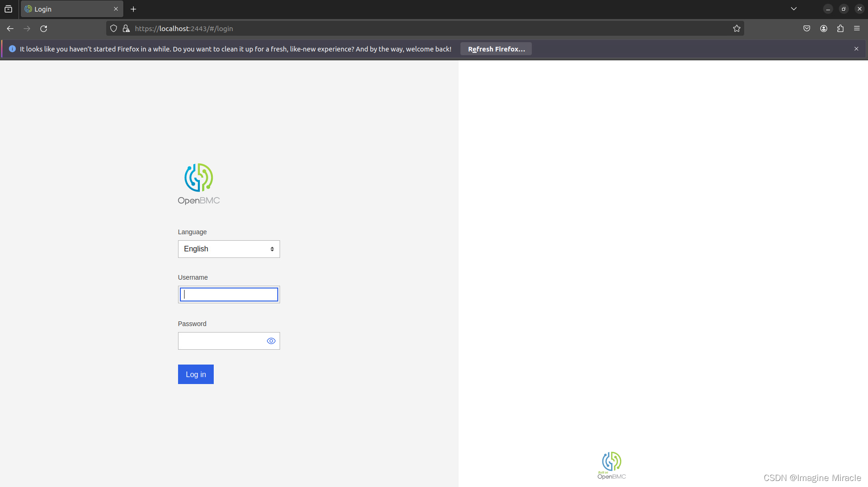Image resolution: width=868 pixels, height=487 pixels.
Task: Open the Language dropdown showing English
Action: click(x=229, y=249)
